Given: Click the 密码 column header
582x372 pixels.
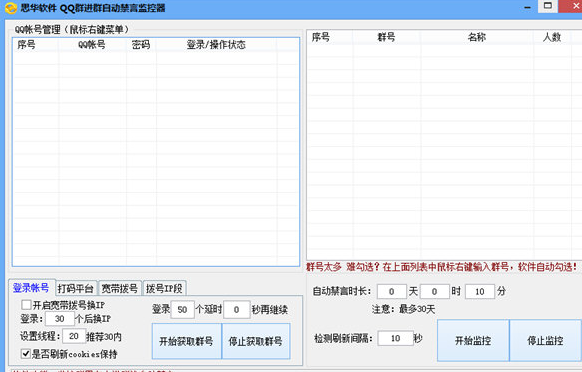Looking at the screenshot, I should coord(141,45).
